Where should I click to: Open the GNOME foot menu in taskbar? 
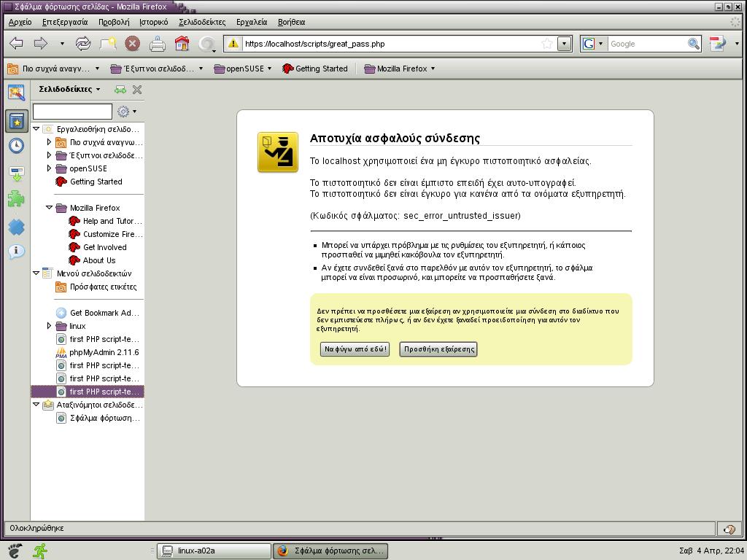[x=15, y=551]
